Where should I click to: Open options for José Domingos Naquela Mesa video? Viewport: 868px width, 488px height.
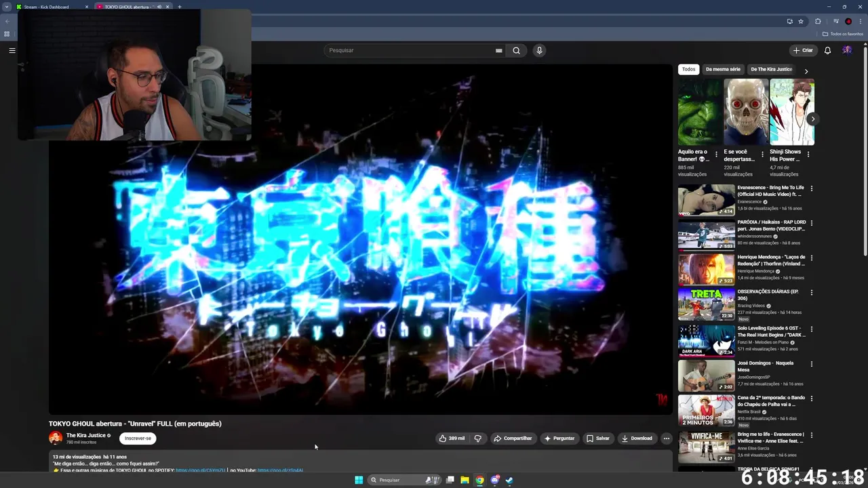[811, 364]
